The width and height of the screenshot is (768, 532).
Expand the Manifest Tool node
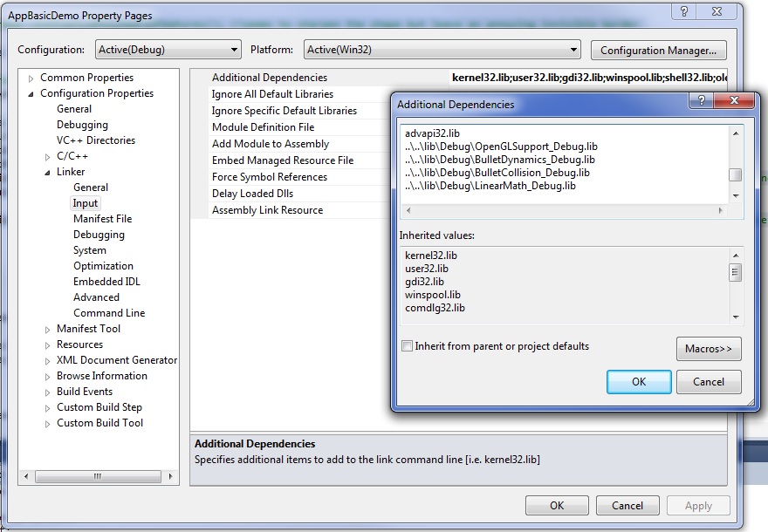47,330
